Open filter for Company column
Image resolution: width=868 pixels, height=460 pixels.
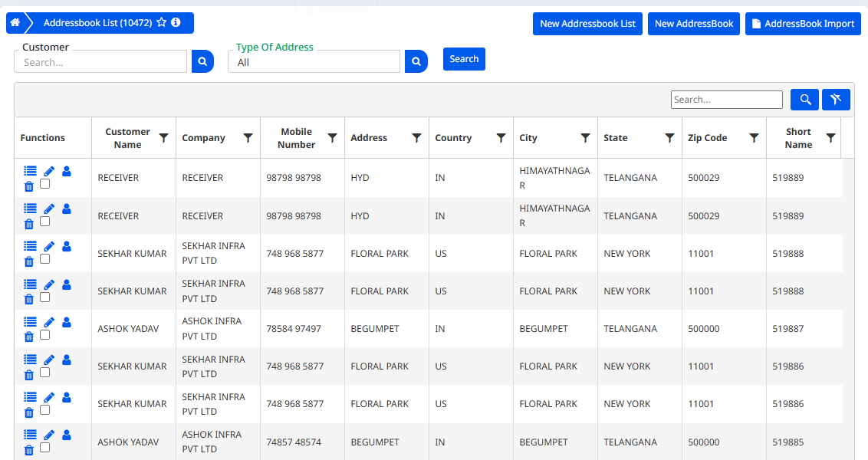(x=248, y=138)
